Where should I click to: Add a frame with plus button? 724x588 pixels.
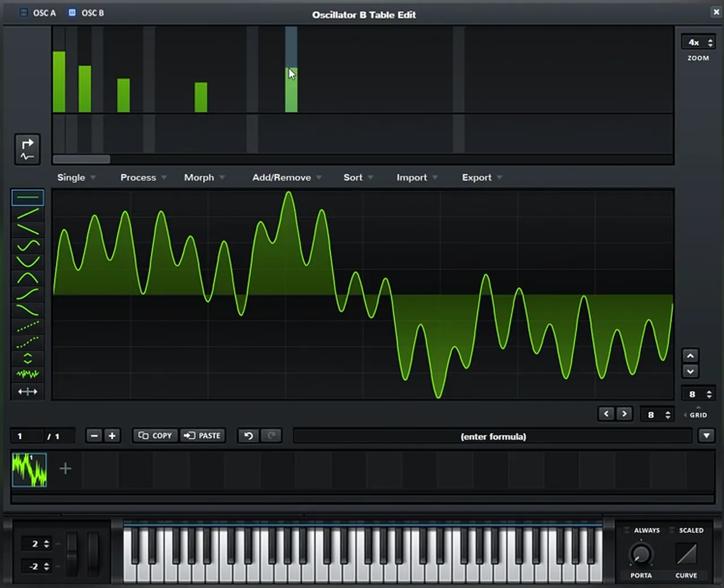point(112,435)
